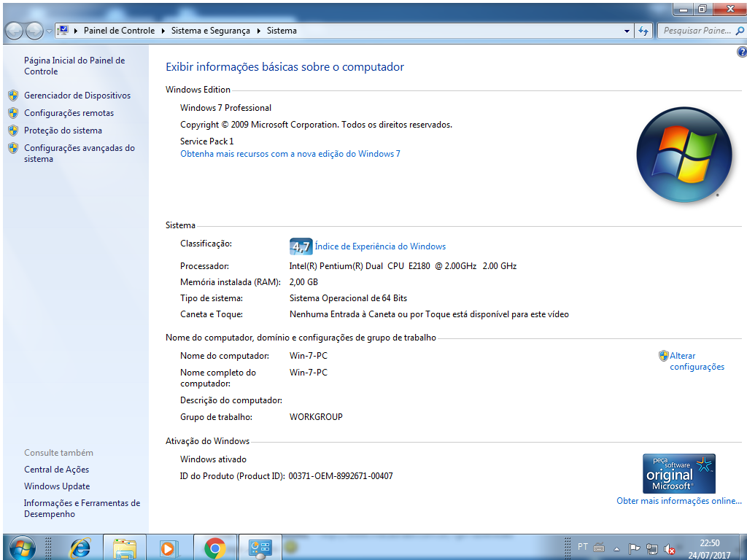Image resolution: width=747 pixels, height=560 pixels.
Task: Open Proteção do sistema settings
Action: tap(63, 131)
